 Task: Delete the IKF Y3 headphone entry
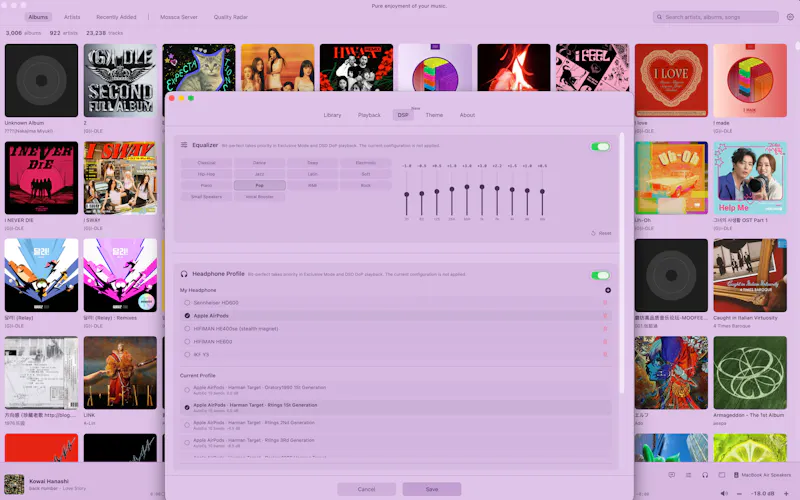pos(605,355)
